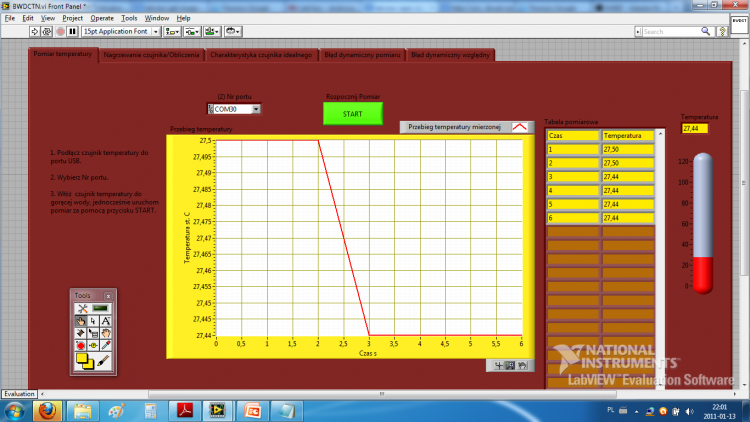Open the Edit menu
750x422 pixels.
coord(28,18)
